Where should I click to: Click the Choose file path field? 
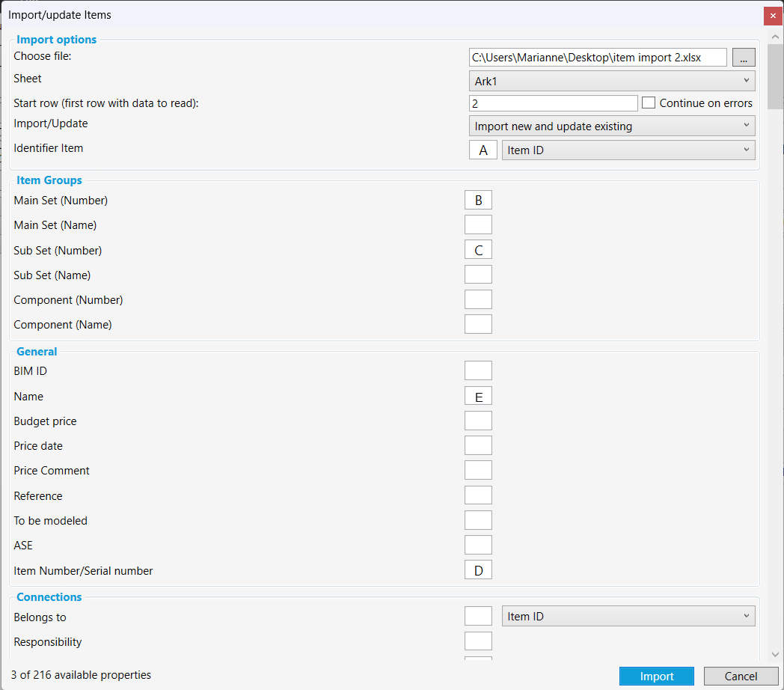597,58
